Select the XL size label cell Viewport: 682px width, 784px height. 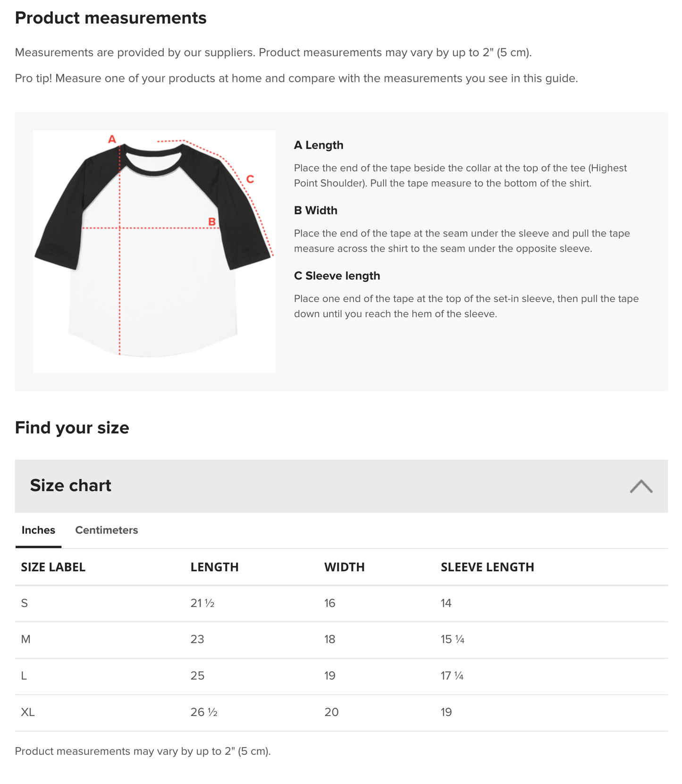[28, 712]
